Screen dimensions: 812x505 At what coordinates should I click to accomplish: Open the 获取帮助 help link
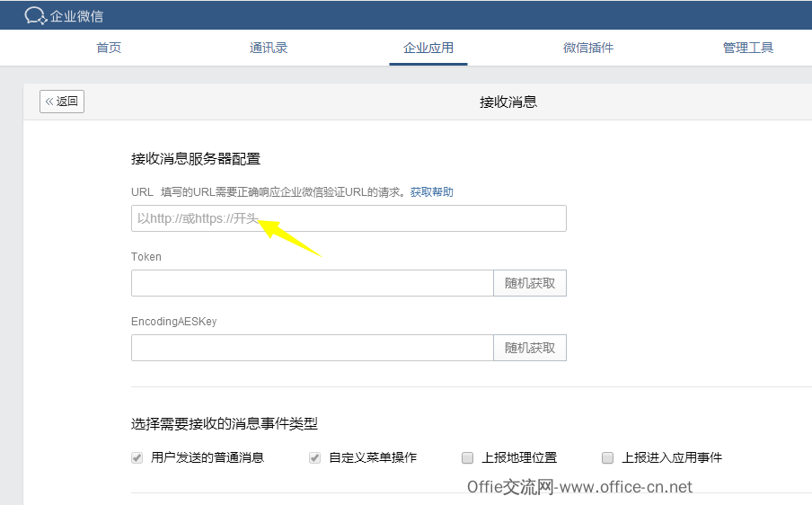pyautogui.click(x=431, y=192)
